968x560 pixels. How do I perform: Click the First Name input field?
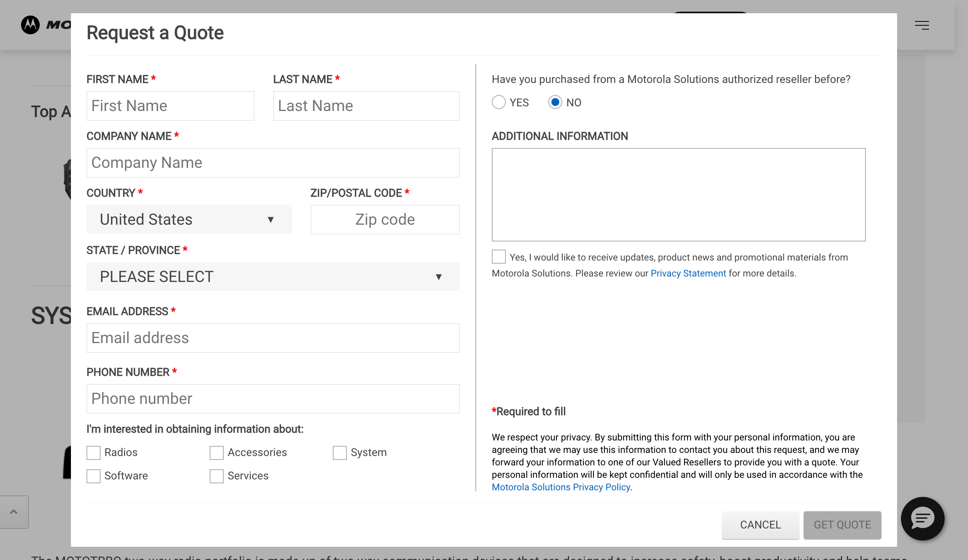point(170,106)
